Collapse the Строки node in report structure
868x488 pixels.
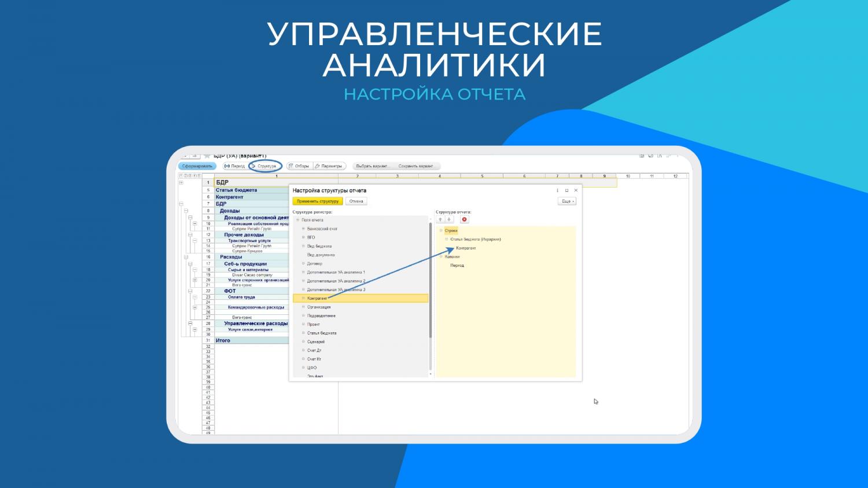pyautogui.click(x=441, y=230)
